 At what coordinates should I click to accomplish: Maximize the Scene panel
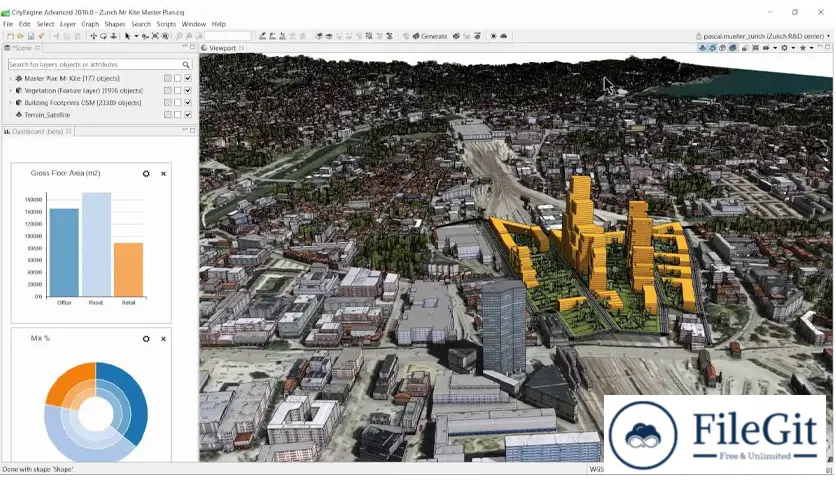(x=192, y=47)
